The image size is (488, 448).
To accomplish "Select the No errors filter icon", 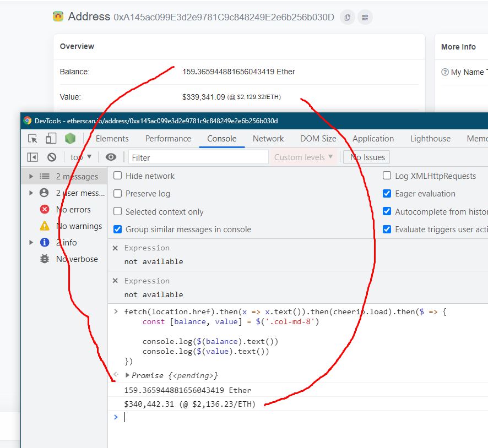I will point(45,209).
